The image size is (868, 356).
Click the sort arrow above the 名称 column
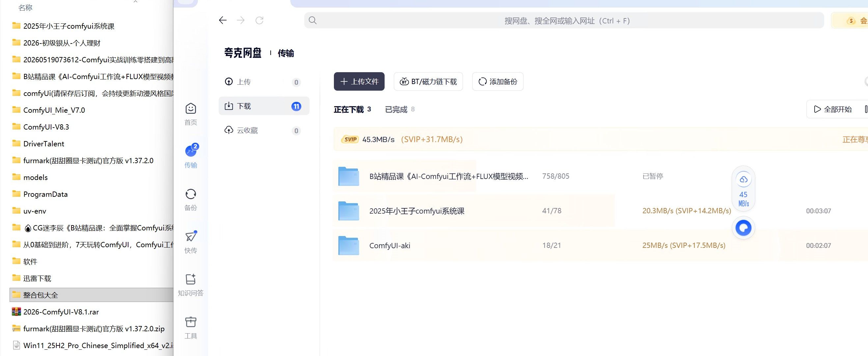[x=135, y=2]
